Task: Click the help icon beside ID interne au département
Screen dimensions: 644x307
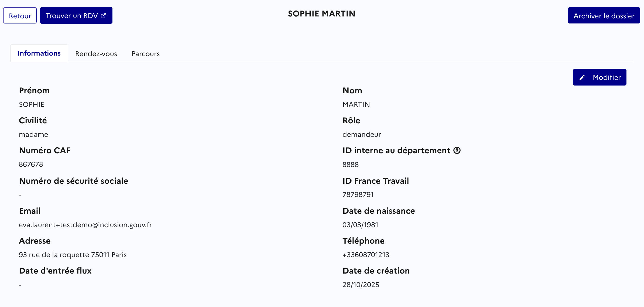Action: (x=457, y=151)
